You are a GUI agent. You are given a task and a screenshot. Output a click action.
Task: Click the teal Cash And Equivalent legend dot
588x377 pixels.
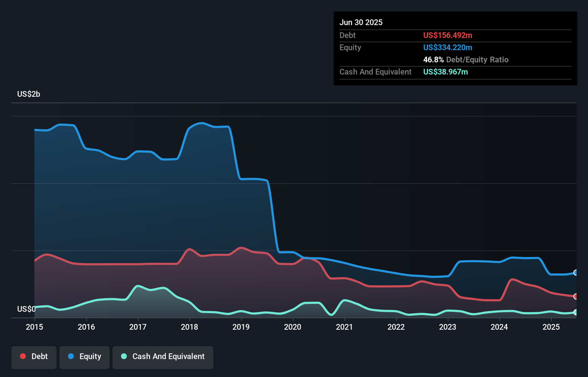click(124, 356)
